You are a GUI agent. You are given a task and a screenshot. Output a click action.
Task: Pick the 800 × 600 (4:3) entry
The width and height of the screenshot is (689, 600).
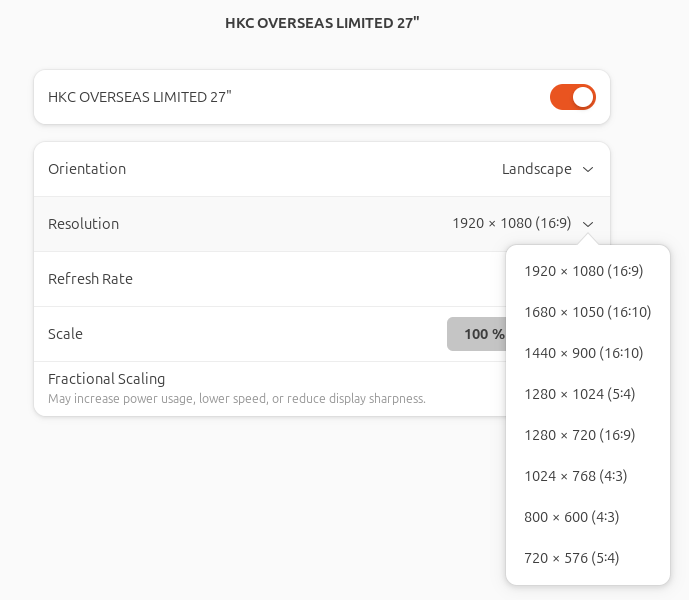point(571,517)
